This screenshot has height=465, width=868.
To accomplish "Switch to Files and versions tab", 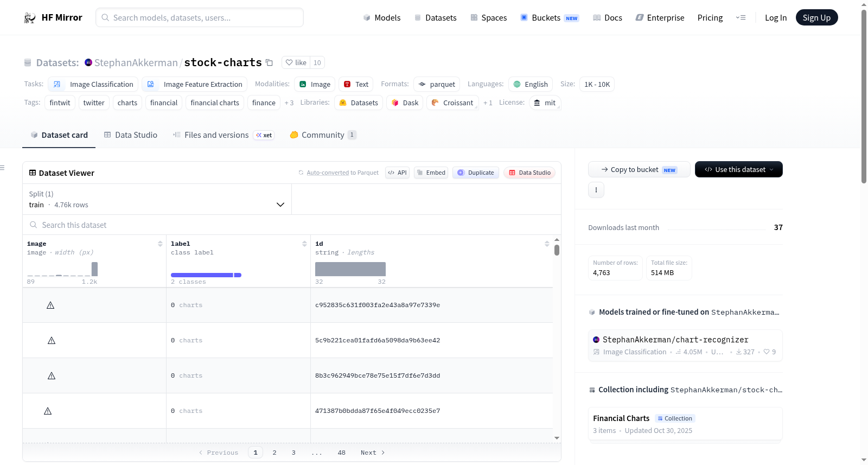I will coord(223,135).
